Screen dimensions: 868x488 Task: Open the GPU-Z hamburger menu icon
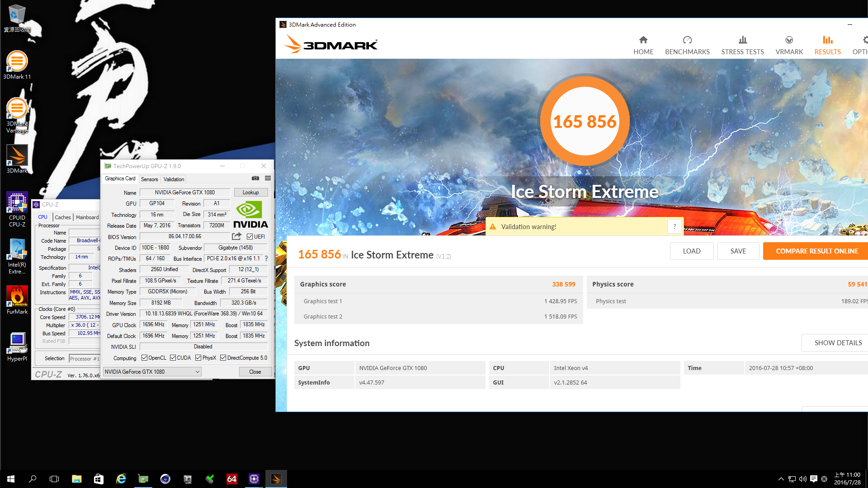(268, 178)
